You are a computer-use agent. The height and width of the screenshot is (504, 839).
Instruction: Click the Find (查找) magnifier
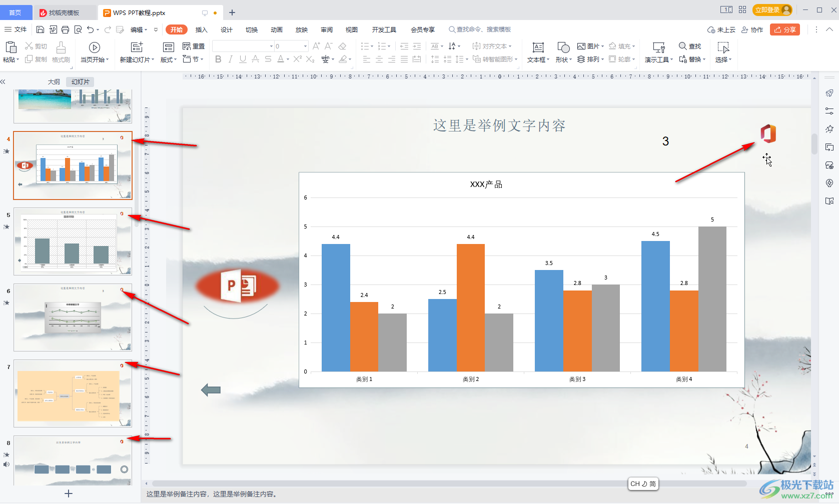point(690,46)
